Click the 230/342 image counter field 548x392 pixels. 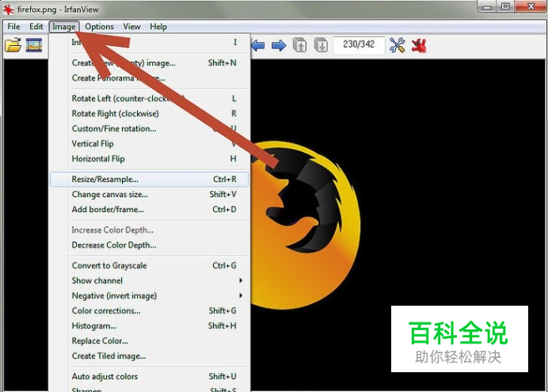point(359,44)
